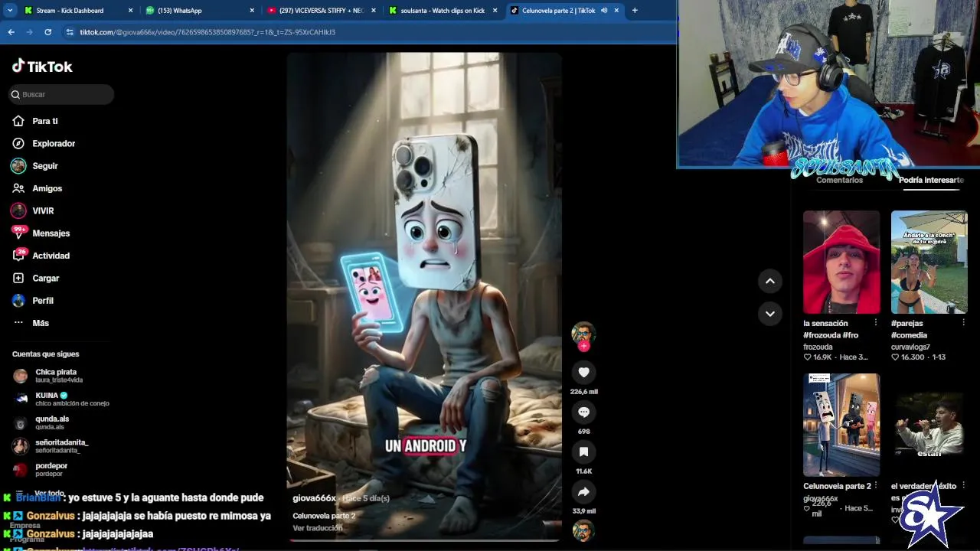This screenshot has width=980, height=551.
Task: Open curvavlogs7 parejas video thumbnail
Action: (x=929, y=262)
